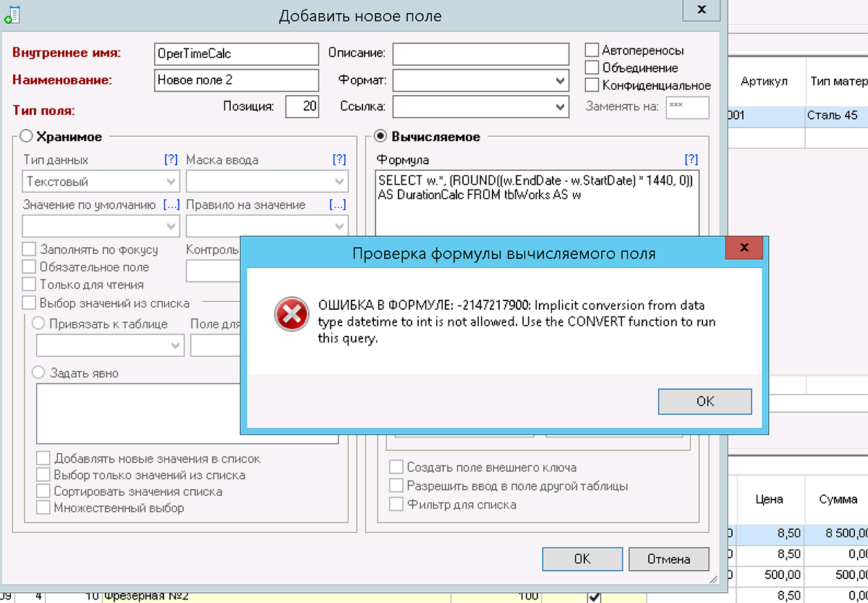The image size is (868, 603).
Task: Click OK in the formula check error dialog
Action: 705,401
